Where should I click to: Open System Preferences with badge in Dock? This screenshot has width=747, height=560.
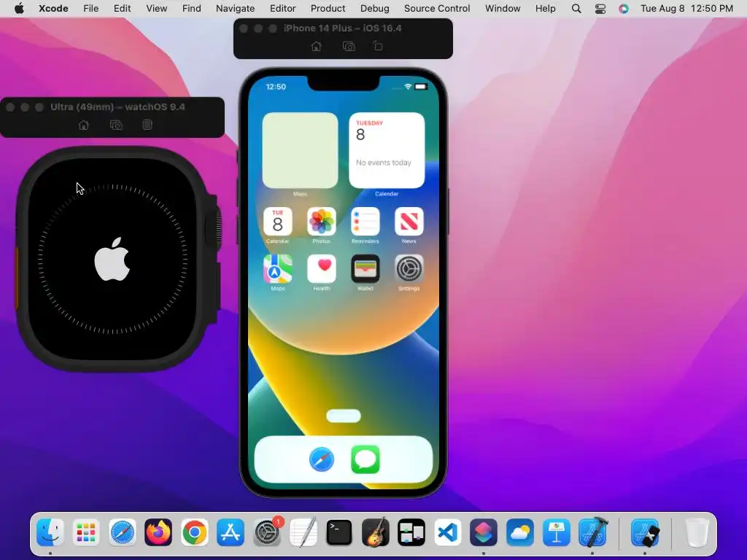click(x=267, y=532)
